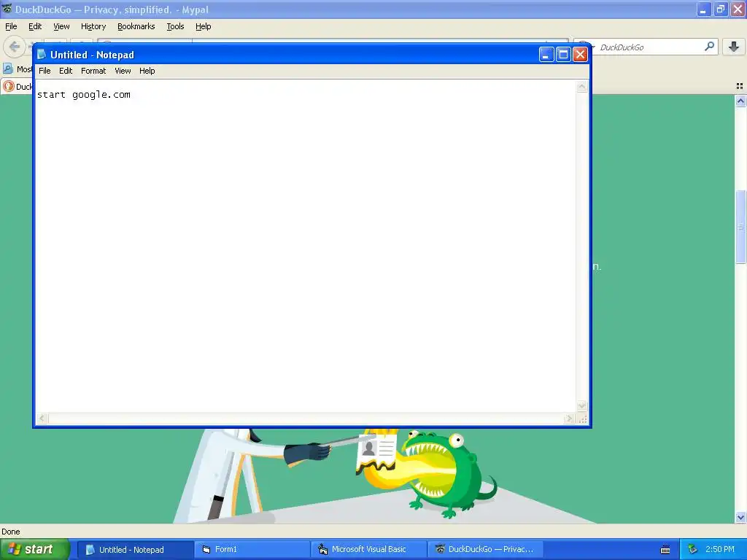Click the 2:50 PM clock

[719, 550]
